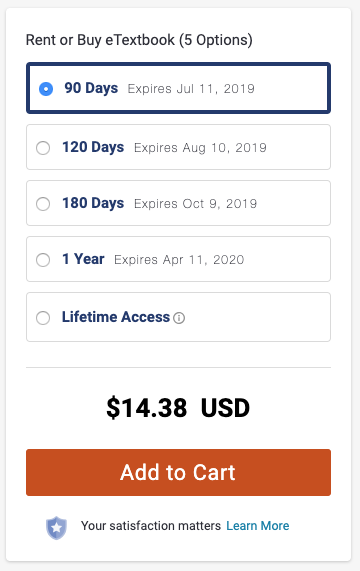Click the 120 Days label text

coord(93,147)
